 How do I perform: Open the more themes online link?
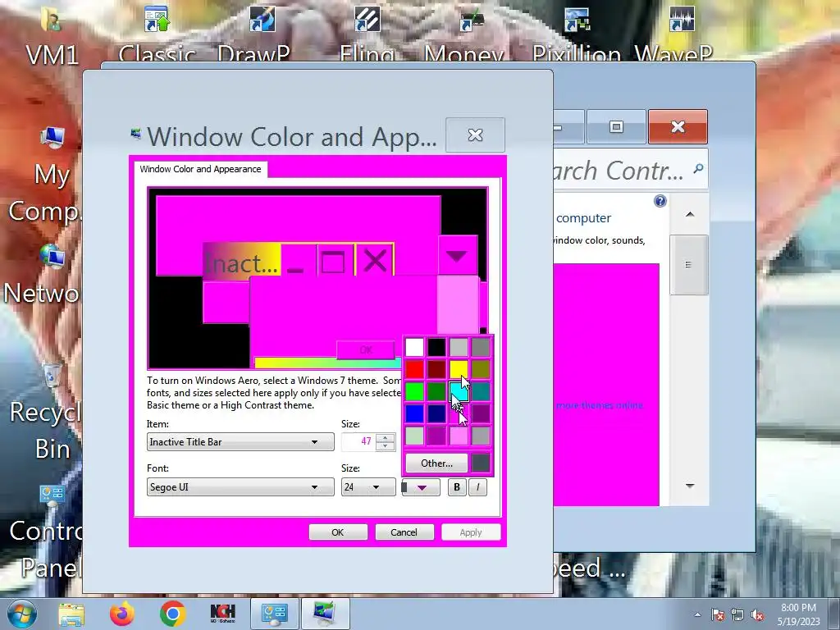[x=600, y=405]
